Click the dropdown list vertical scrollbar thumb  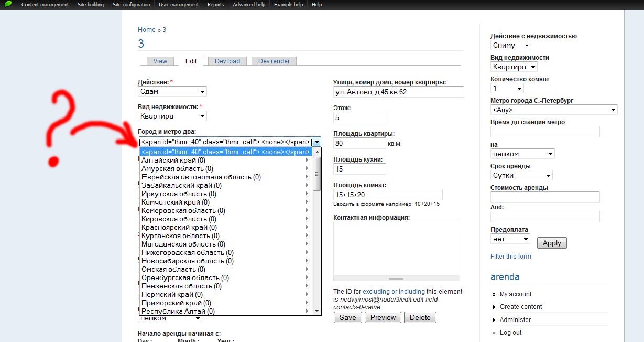(x=316, y=174)
